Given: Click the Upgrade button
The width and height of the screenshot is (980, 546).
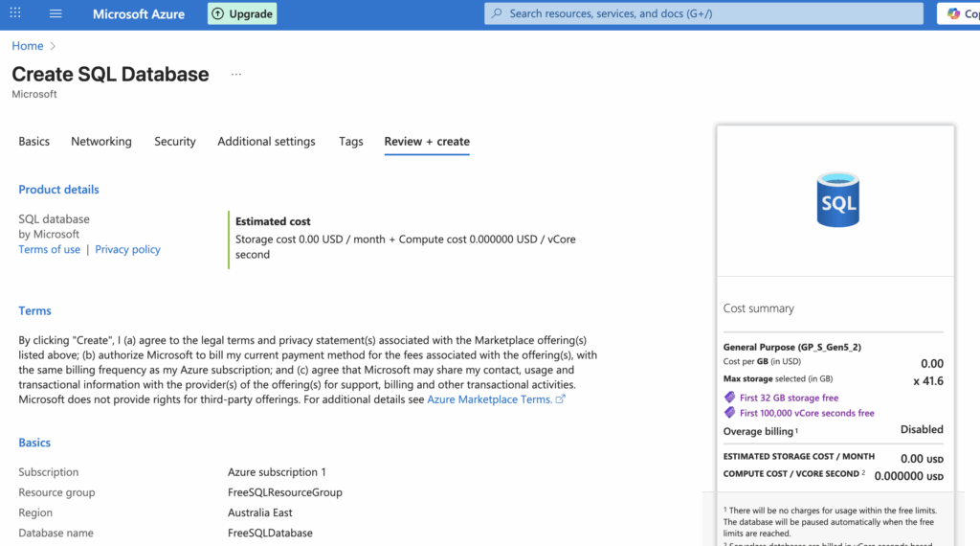Looking at the screenshot, I should tap(242, 13).
